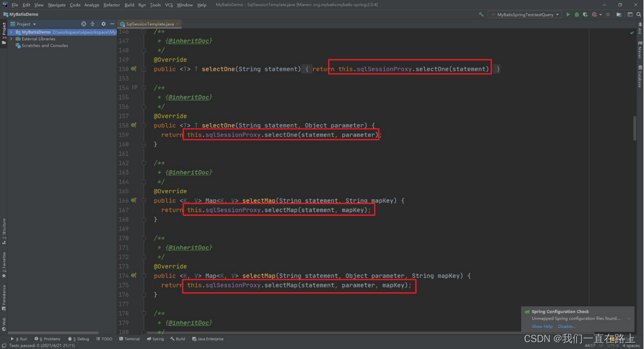Open the 5: Debug tool window tab
This screenshot has width=644, height=349.
pos(78,339)
